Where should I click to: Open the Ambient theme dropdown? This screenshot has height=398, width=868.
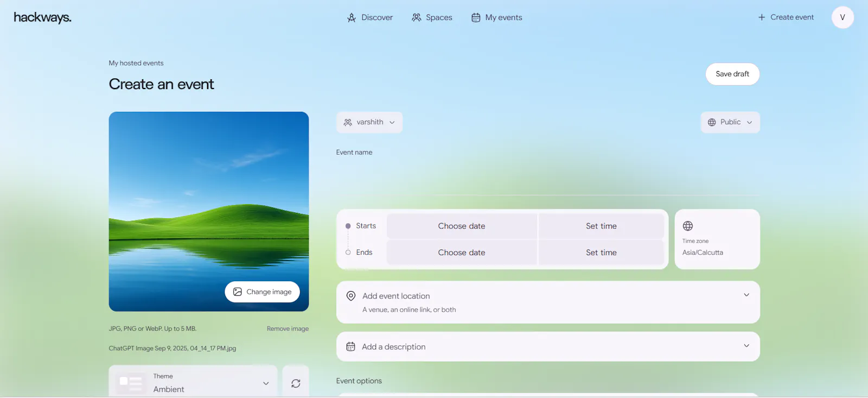tap(193, 383)
